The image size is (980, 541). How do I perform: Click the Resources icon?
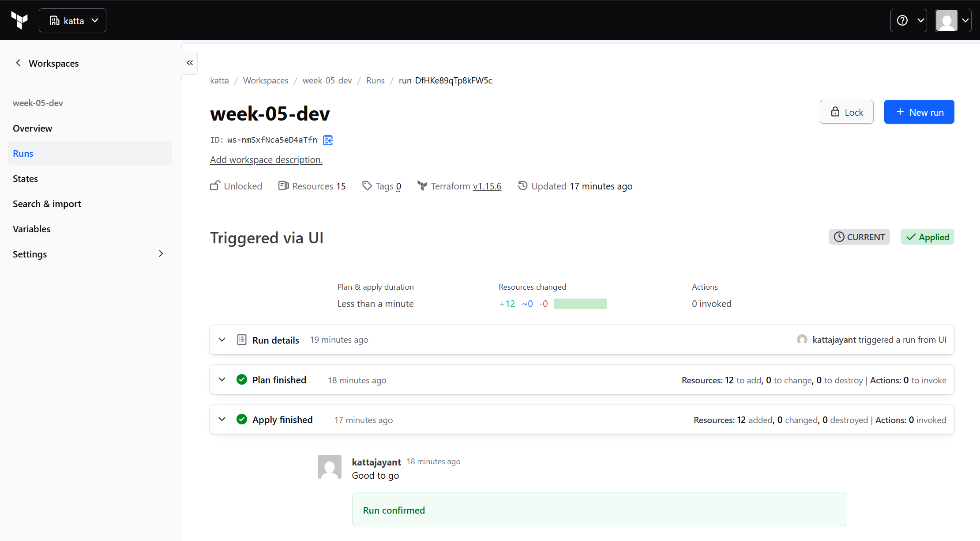click(283, 186)
